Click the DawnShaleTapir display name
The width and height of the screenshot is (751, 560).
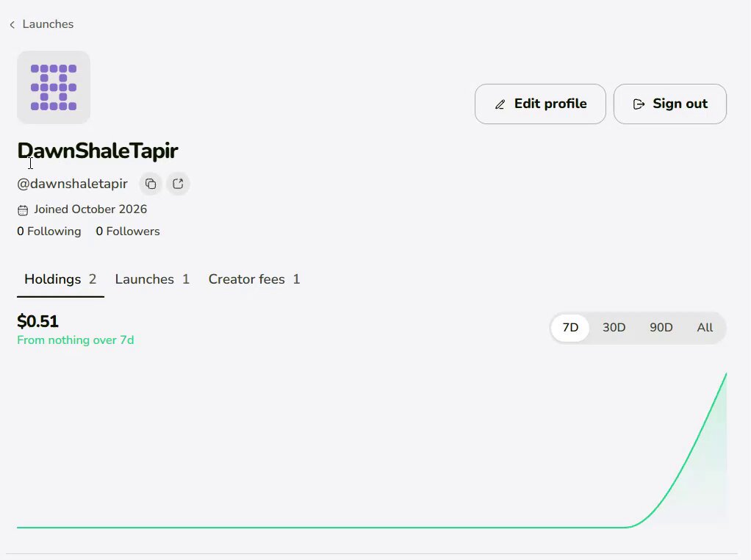click(98, 151)
